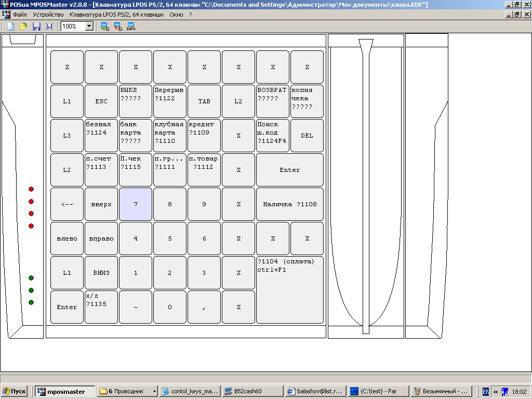Open the Устройство menu

pos(48,15)
